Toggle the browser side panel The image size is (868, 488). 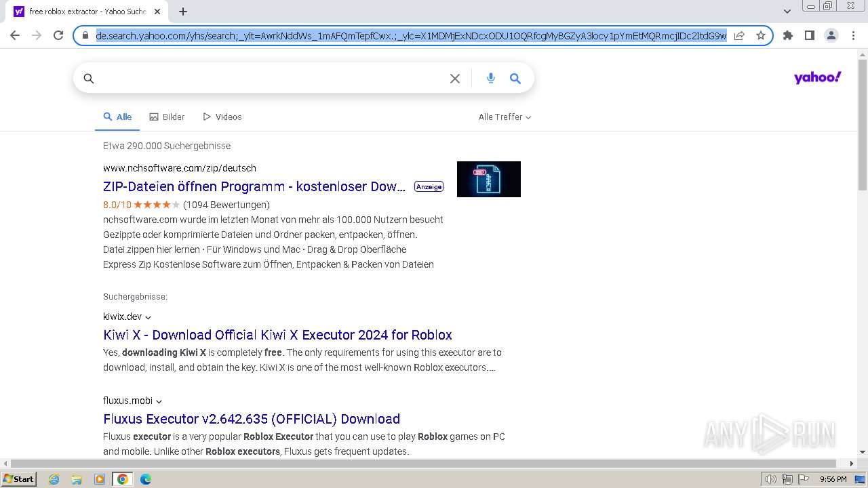809,35
